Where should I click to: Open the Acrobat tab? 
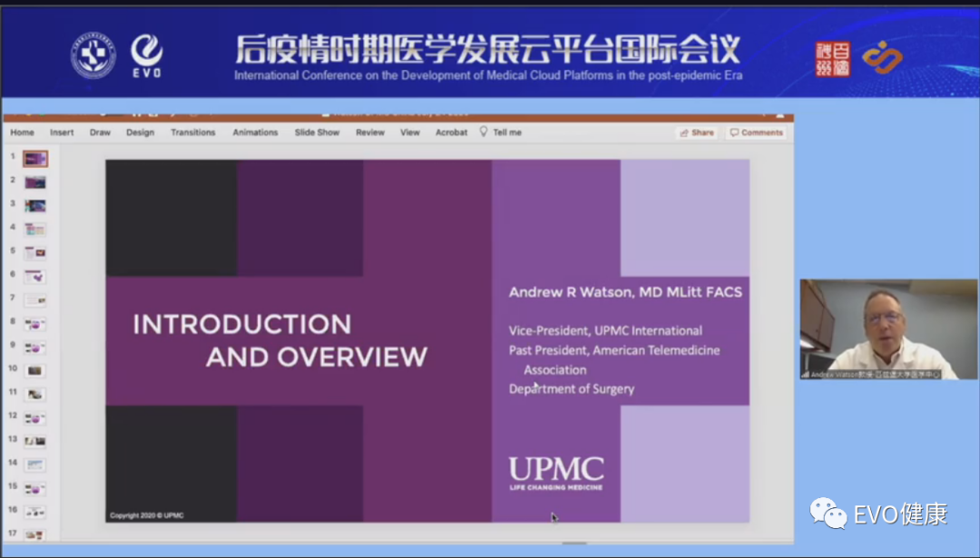(451, 132)
